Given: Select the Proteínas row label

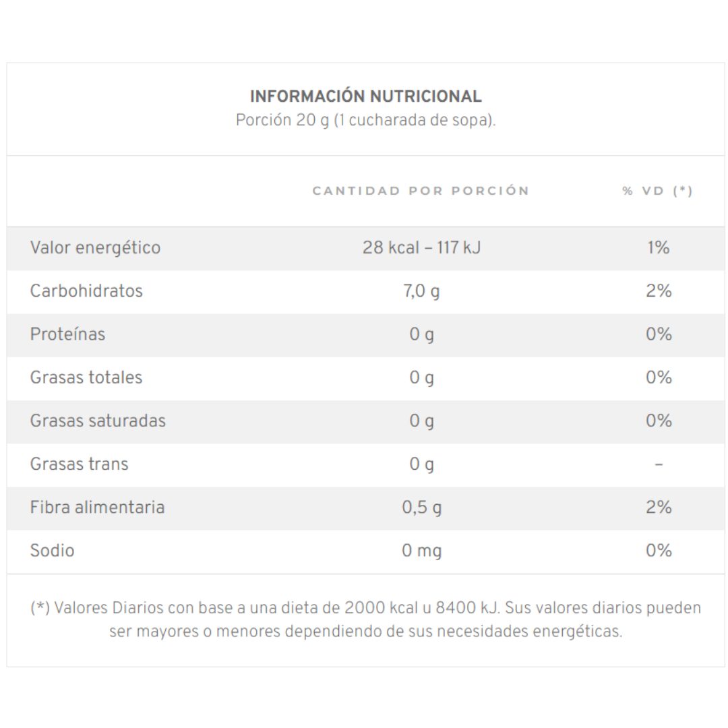Looking at the screenshot, I should pos(68,334).
